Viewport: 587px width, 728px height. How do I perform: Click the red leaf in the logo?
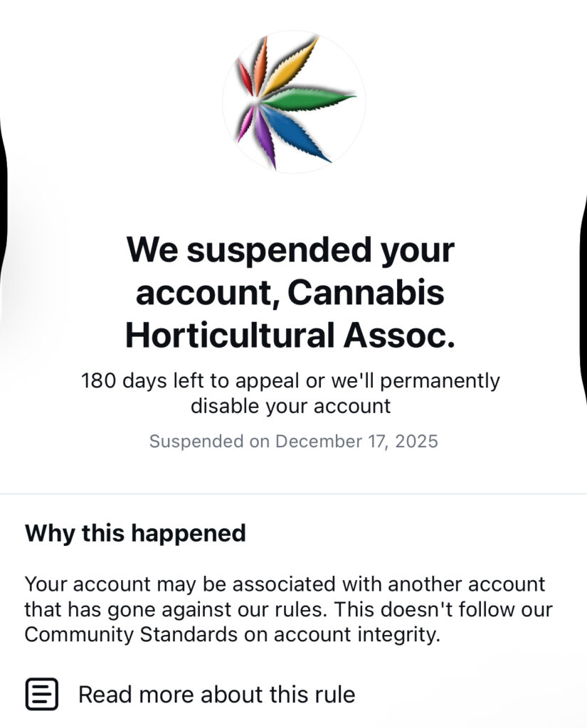click(x=244, y=77)
